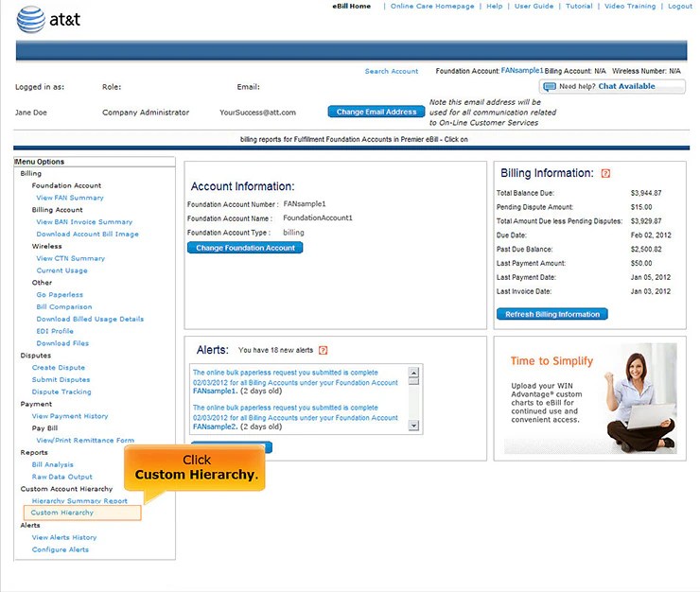Open Dispute Tracking
This screenshot has width=700, height=592.
pyautogui.click(x=61, y=392)
